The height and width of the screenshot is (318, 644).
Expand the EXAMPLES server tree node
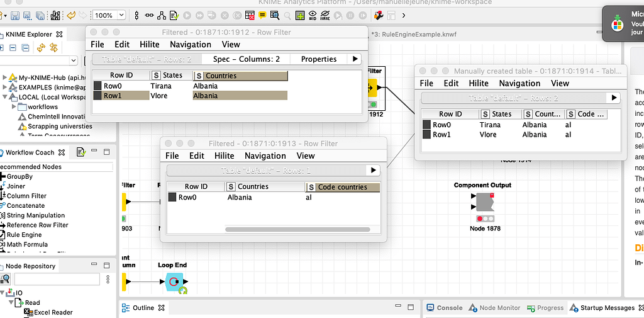pos(4,87)
